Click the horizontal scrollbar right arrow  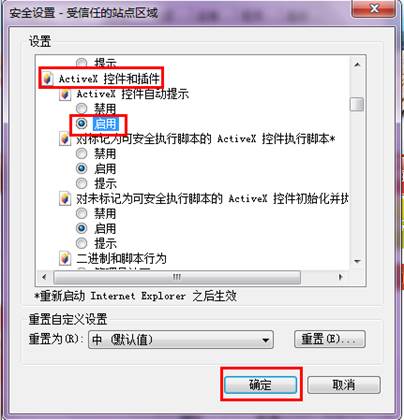click(340, 277)
